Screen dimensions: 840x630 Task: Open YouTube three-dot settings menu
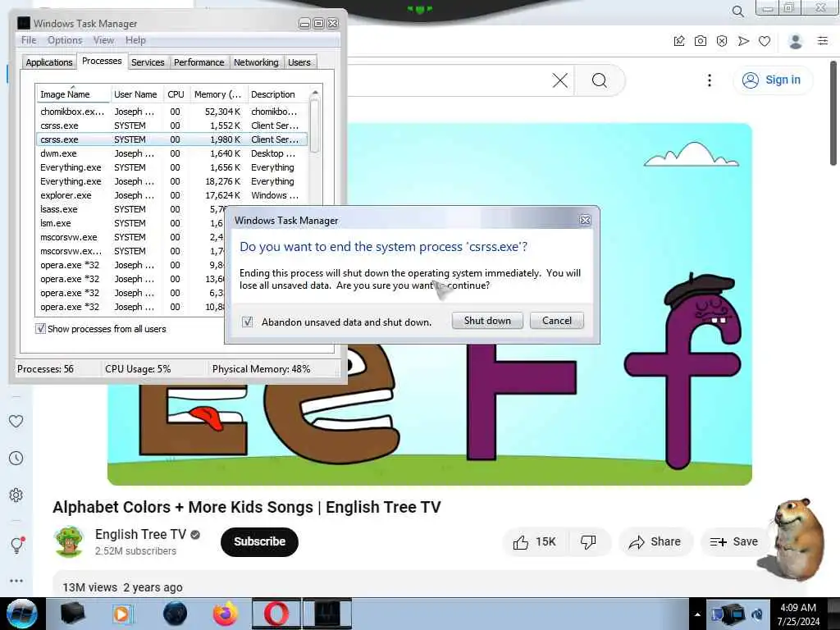[710, 80]
